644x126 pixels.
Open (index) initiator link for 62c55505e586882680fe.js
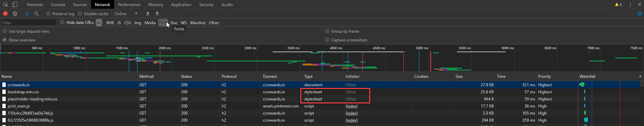(351, 120)
